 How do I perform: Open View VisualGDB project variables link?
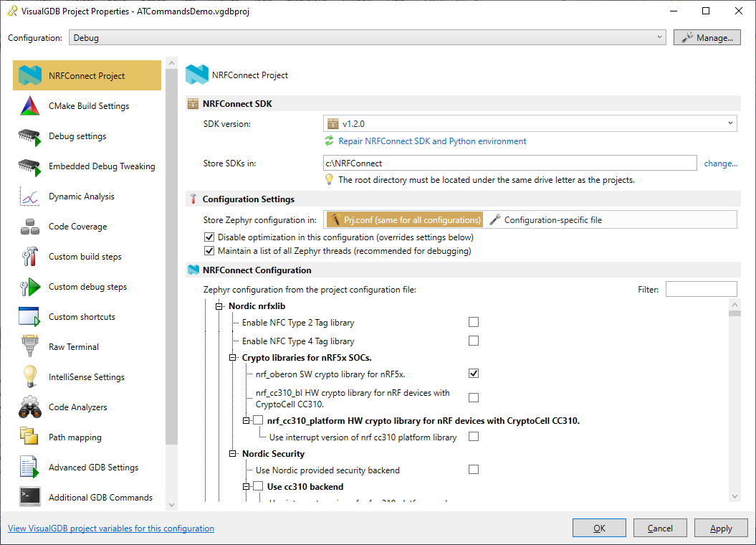tap(111, 528)
